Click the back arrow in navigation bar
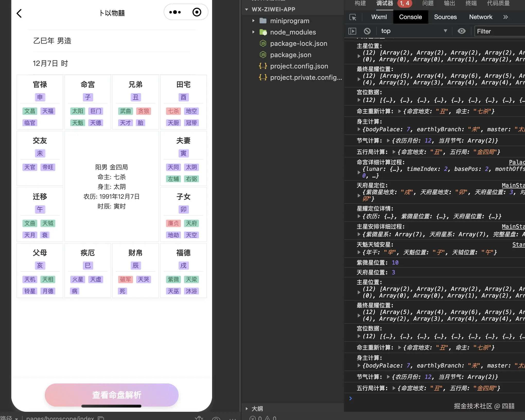 [x=19, y=13]
